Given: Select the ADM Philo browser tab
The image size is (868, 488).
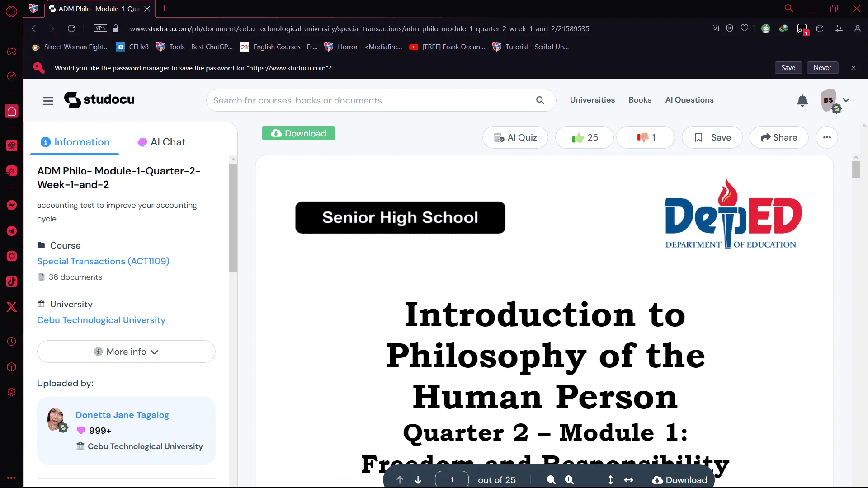Looking at the screenshot, I should pos(99,9).
